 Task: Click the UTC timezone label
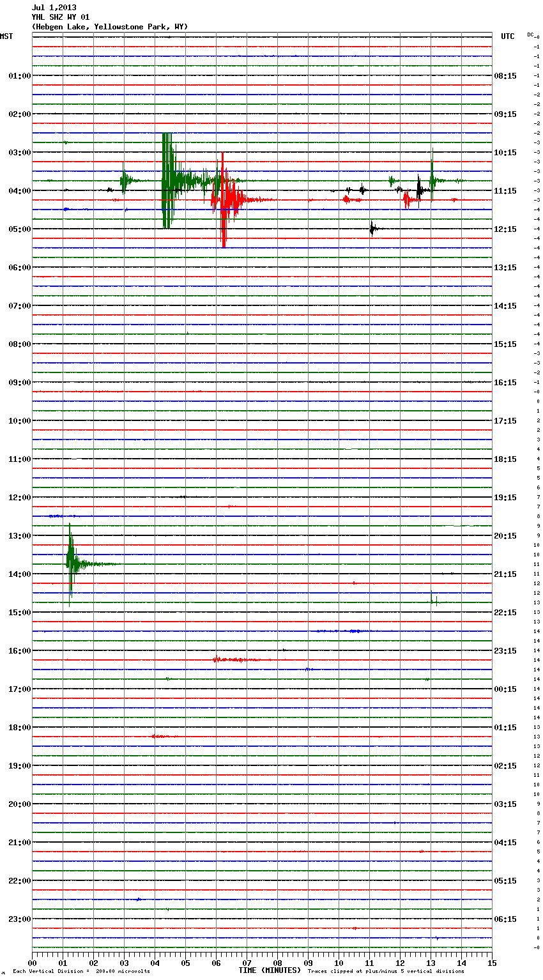click(x=507, y=36)
